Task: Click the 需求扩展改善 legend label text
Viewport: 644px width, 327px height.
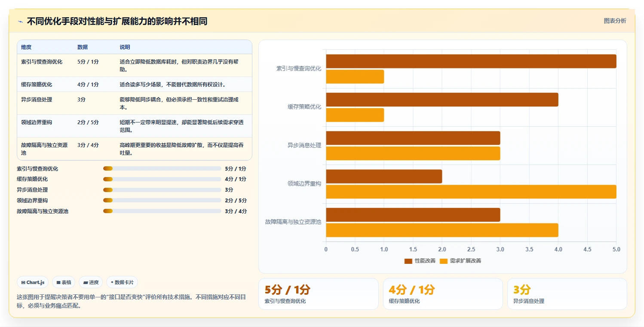Action: coord(466,261)
